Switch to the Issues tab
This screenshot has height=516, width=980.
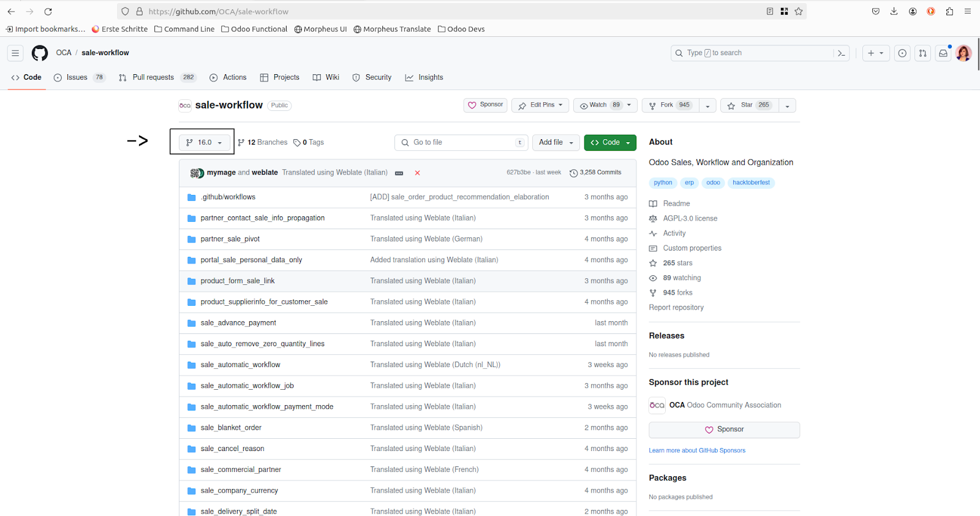(77, 77)
